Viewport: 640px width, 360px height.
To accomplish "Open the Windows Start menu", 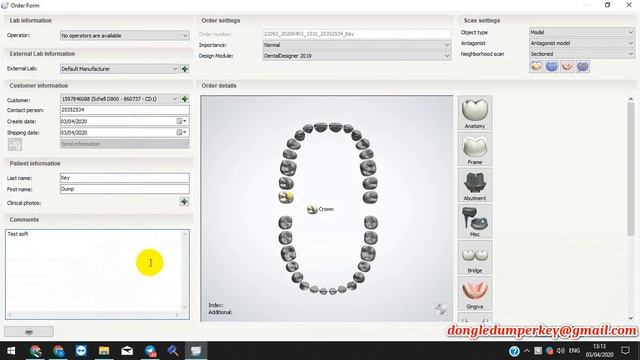I will point(11,351).
